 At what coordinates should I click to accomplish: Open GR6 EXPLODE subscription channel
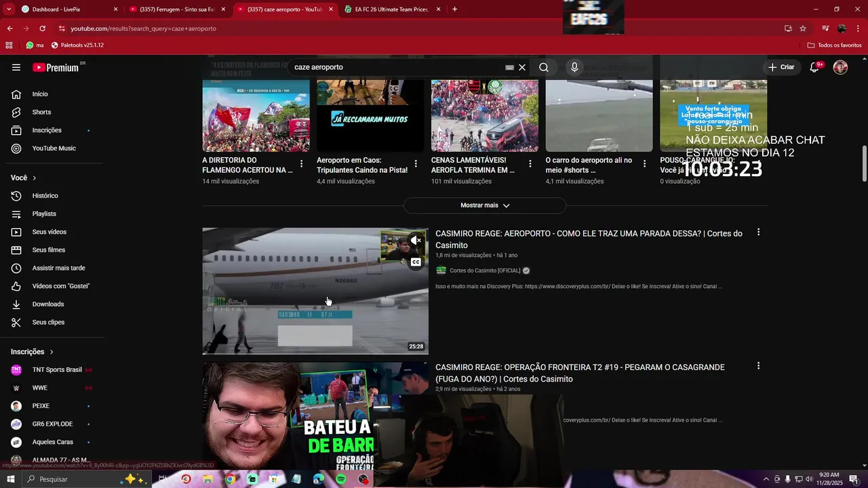coord(52,424)
